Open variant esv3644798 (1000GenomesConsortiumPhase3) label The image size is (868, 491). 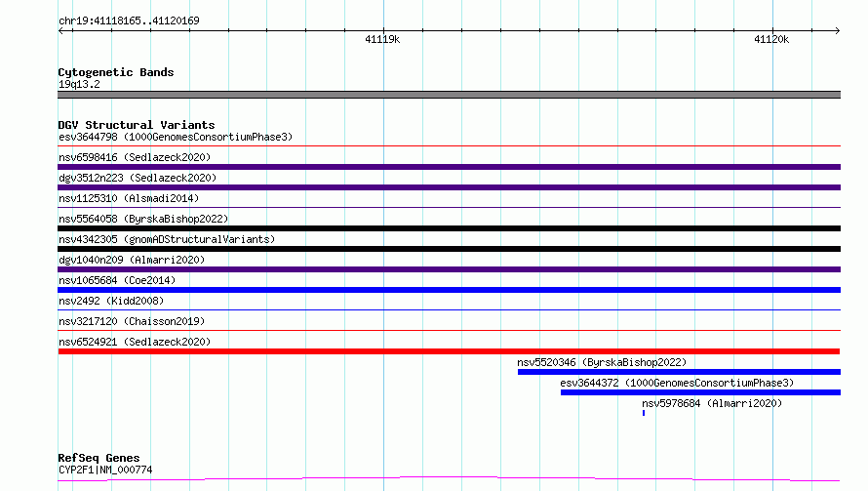(x=176, y=137)
